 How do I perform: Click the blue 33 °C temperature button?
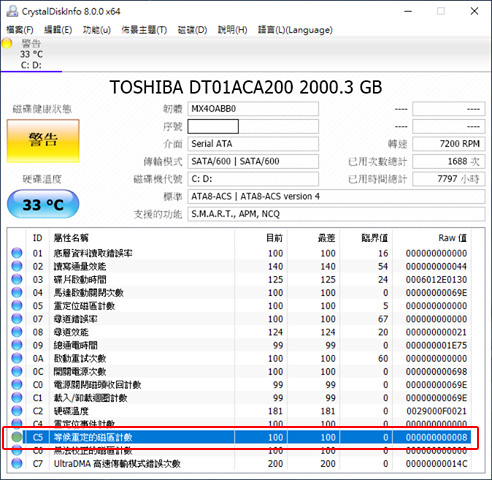[43, 204]
